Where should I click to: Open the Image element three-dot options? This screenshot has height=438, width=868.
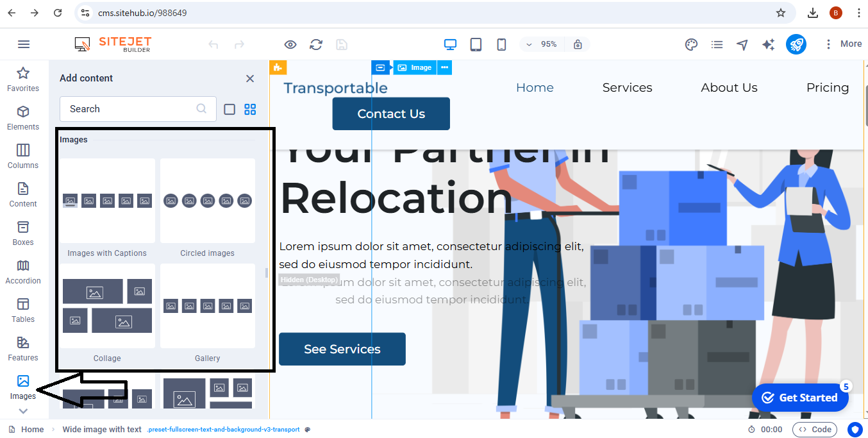445,67
